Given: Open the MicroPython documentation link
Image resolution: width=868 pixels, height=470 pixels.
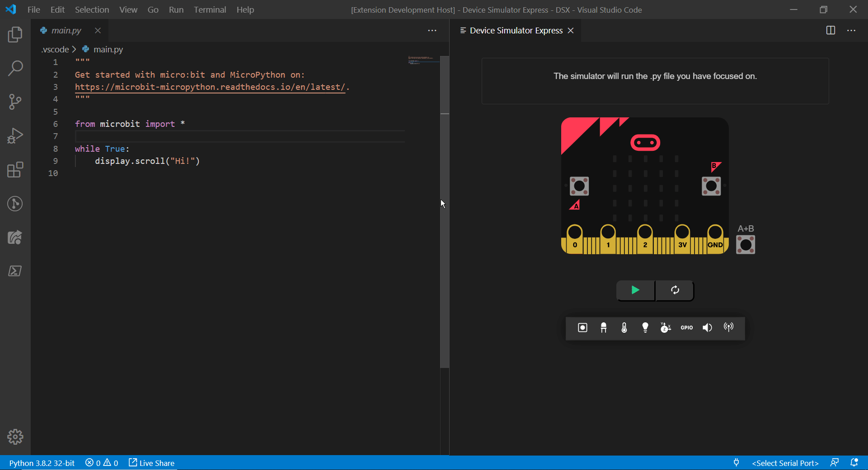Looking at the screenshot, I should coord(211,87).
